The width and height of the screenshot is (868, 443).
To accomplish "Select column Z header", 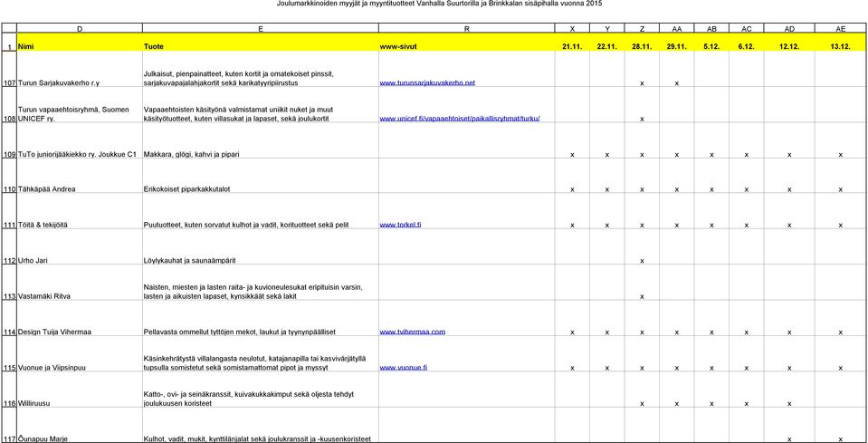I will point(642,28).
